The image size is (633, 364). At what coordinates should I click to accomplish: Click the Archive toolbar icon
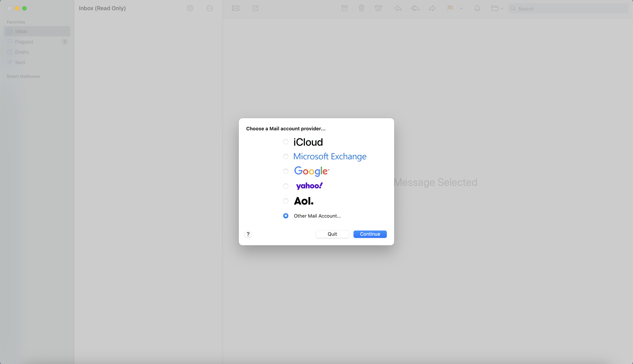[344, 8]
